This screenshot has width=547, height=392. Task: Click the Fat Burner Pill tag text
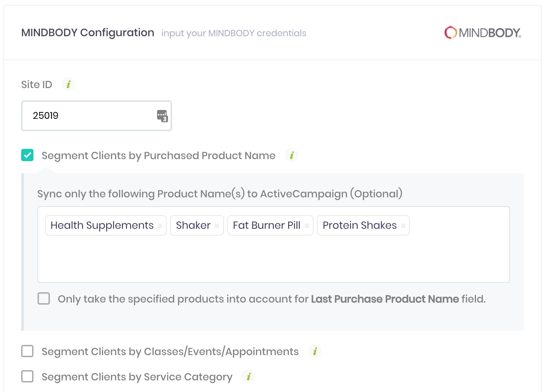click(x=267, y=225)
